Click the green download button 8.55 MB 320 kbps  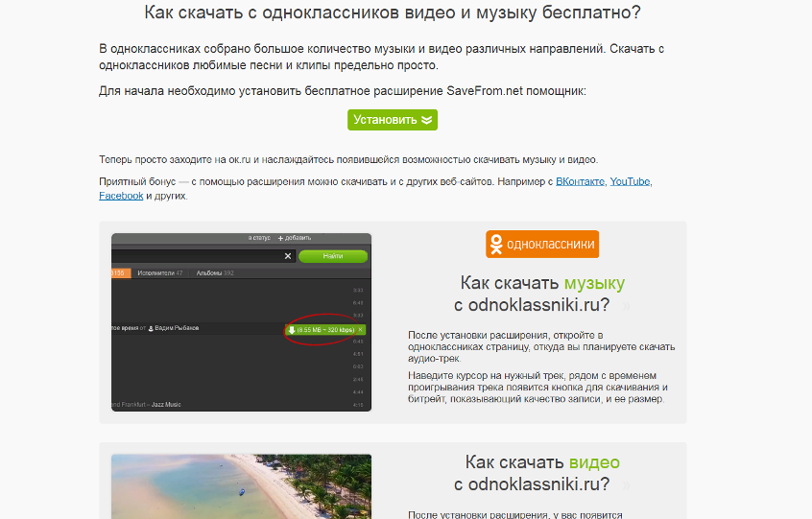coord(325,330)
